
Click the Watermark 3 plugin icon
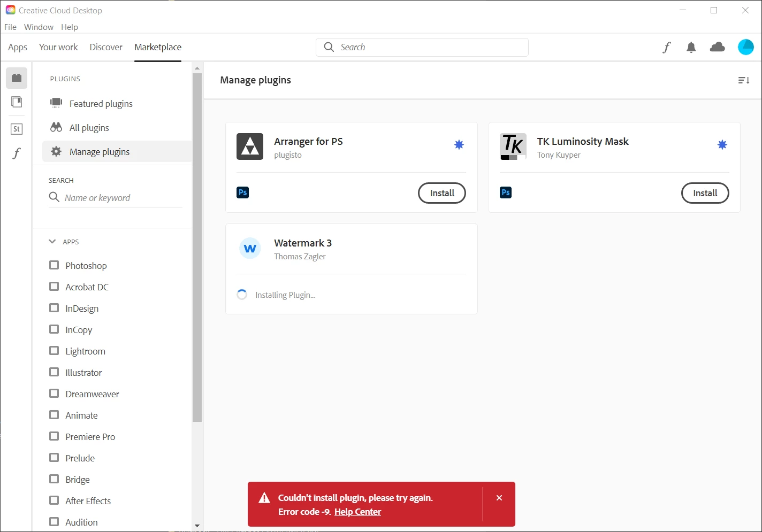point(250,248)
